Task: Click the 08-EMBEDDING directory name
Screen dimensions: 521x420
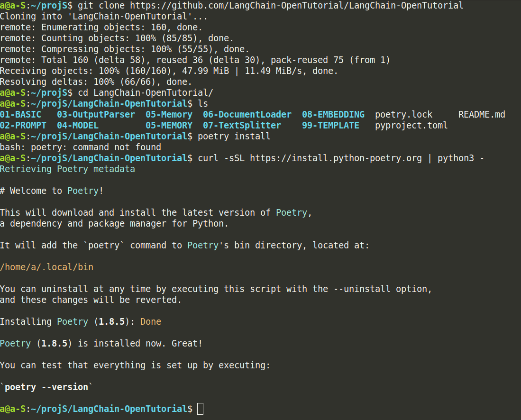Action: click(x=333, y=115)
